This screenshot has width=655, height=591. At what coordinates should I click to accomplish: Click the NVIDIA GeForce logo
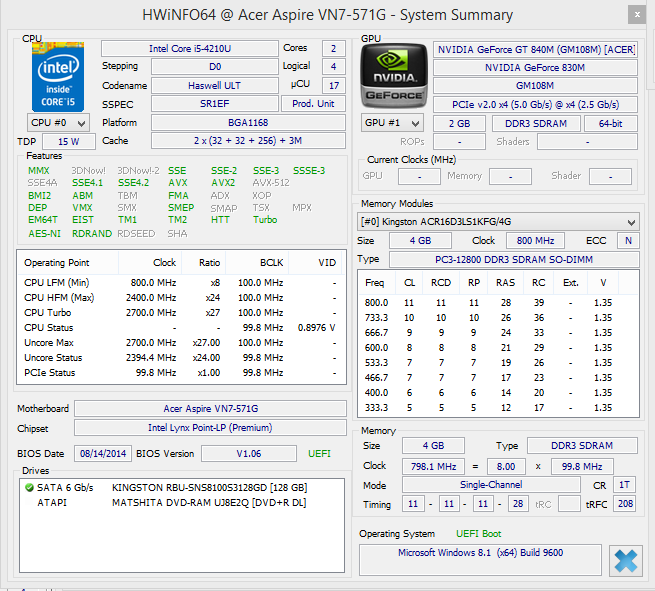point(394,76)
